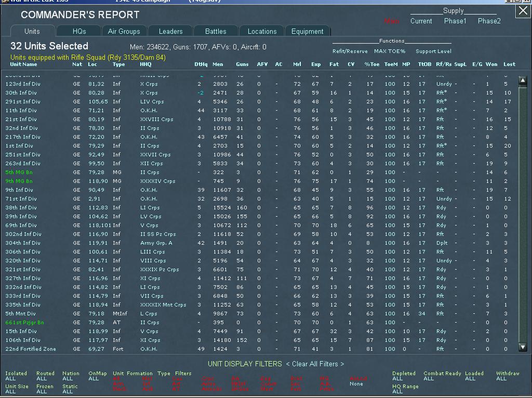This screenshot has height=398, width=532.
Task: Sort by the Unit Name column header
Action: (23, 64)
